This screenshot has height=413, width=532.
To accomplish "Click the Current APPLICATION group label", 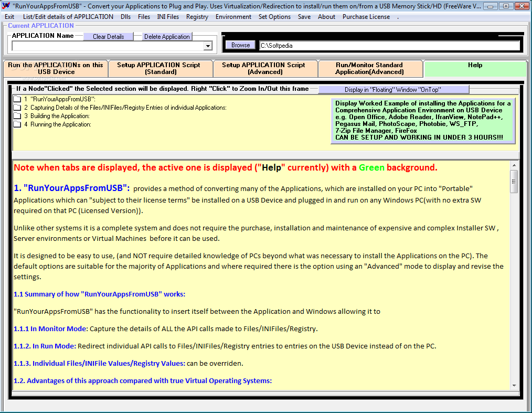I will tap(41, 26).
